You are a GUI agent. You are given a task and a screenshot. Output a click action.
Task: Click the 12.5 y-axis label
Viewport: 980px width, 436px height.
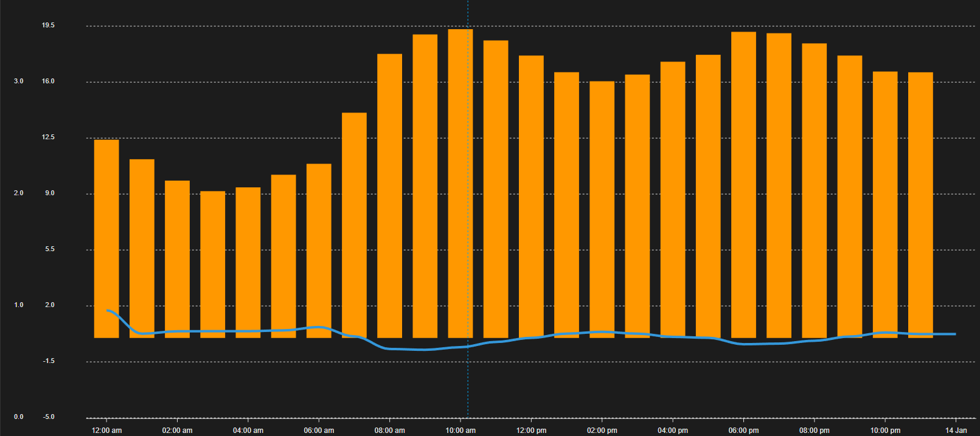(x=48, y=137)
